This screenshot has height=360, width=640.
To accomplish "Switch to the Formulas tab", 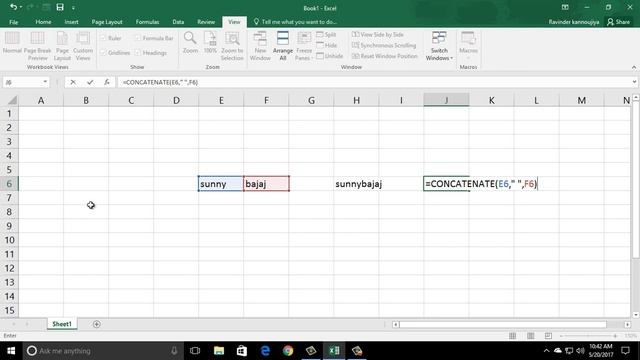I will pyautogui.click(x=147, y=22).
